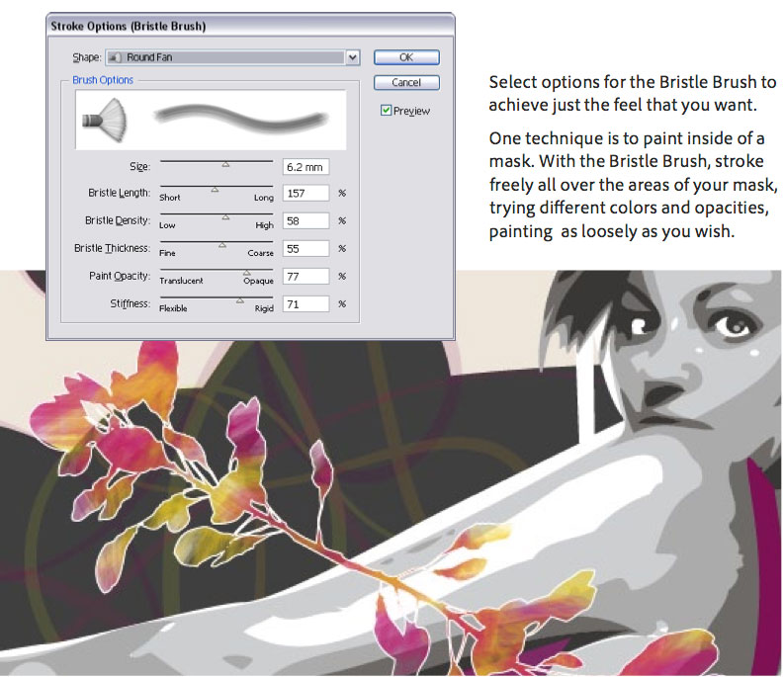Click the Bristle Thickness label
The width and height of the screenshot is (784, 677).
(112, 248)
